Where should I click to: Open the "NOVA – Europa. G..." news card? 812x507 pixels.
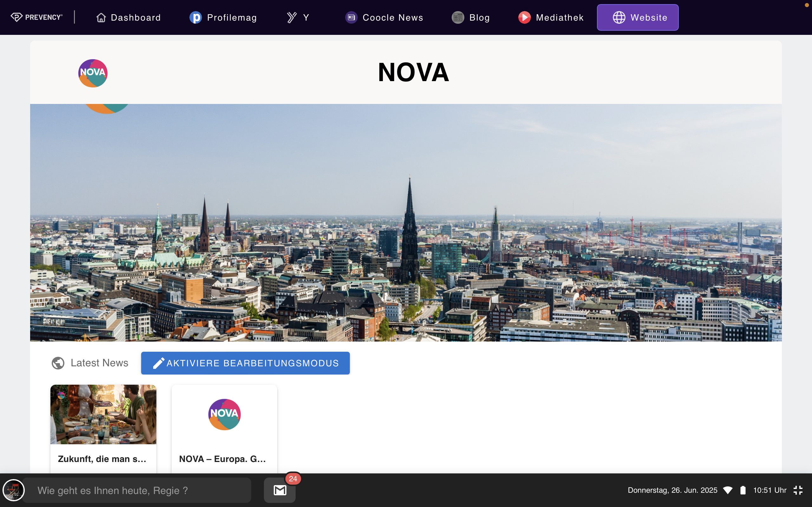(x=224, y=429)
